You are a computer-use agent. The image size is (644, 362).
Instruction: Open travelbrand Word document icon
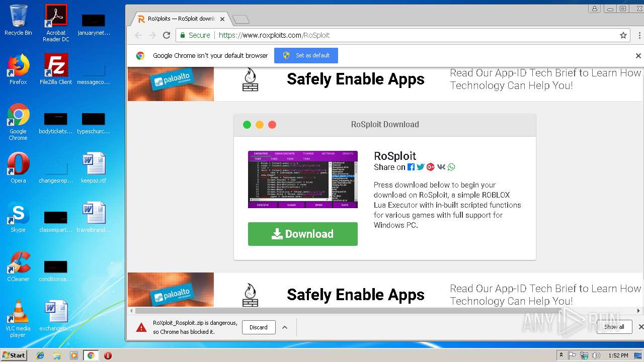coord(94,217)
